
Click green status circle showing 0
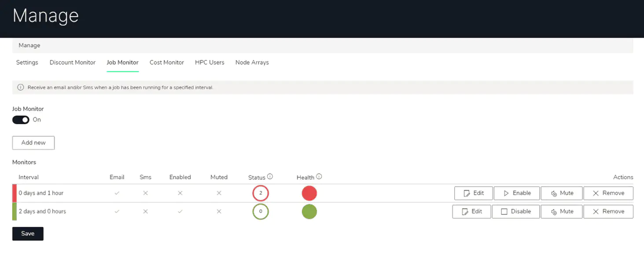coord(261,212)
